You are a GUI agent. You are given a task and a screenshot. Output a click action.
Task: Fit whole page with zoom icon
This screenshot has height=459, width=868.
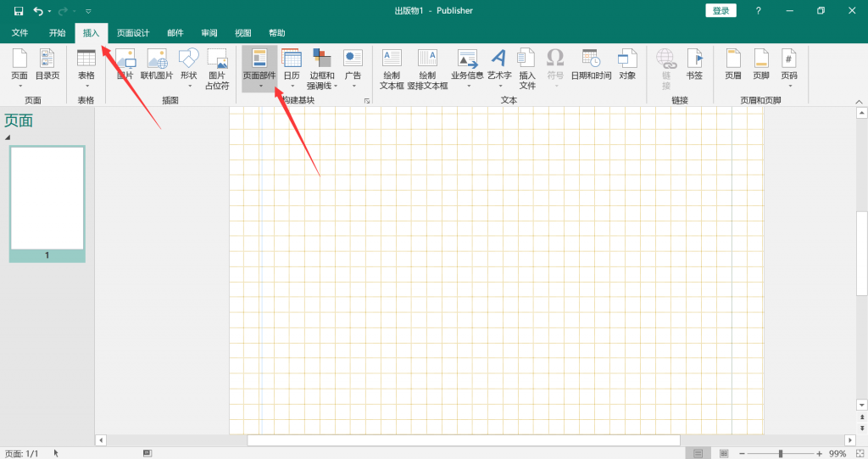point(860,453)
